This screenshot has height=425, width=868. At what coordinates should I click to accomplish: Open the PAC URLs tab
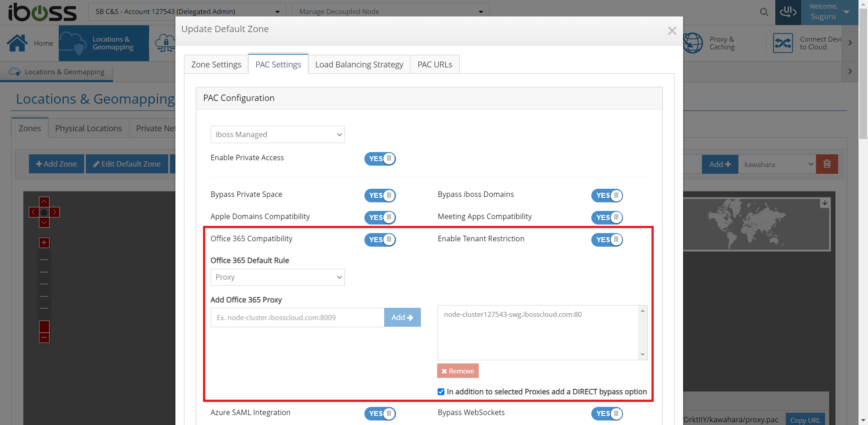pos(435,64)
